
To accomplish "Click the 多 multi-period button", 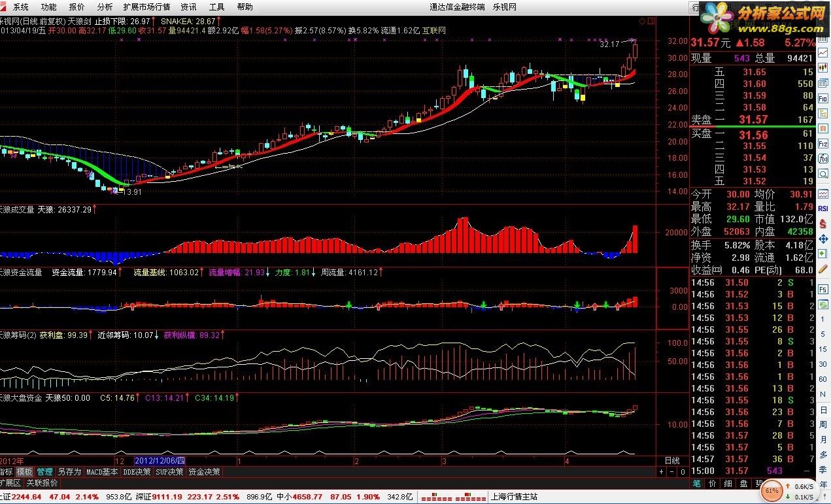I will (x=823, y=455).
